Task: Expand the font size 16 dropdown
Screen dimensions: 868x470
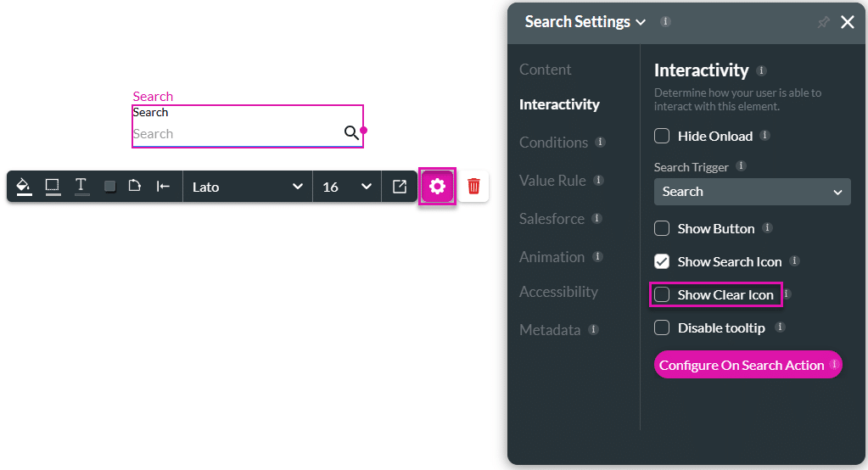Action: tap(346, 187)
